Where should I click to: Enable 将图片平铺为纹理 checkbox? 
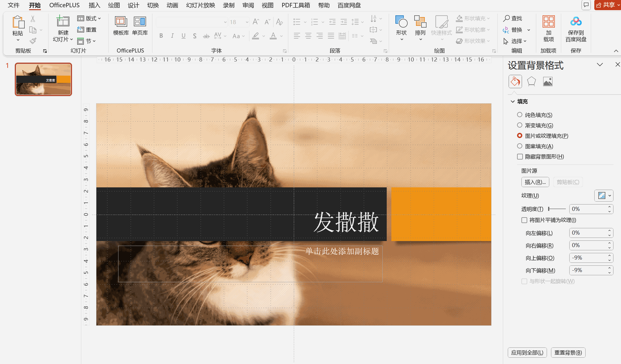click(524, 220)
